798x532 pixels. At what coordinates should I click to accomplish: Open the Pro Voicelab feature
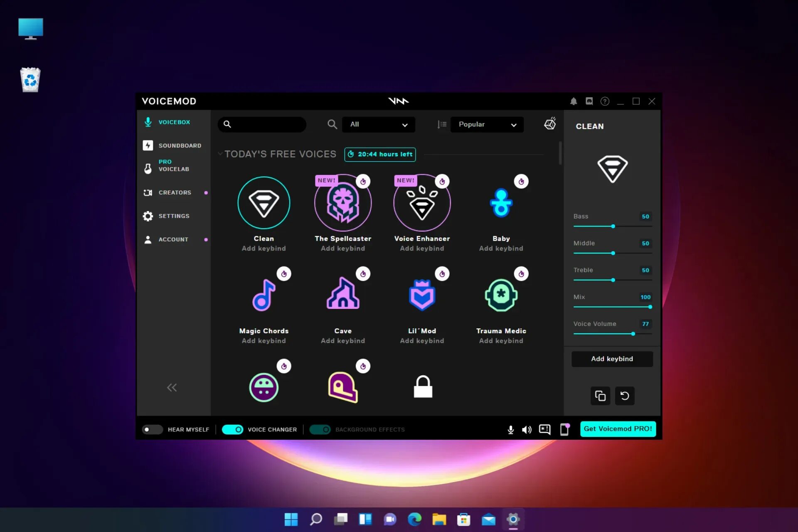pos(173,166)
